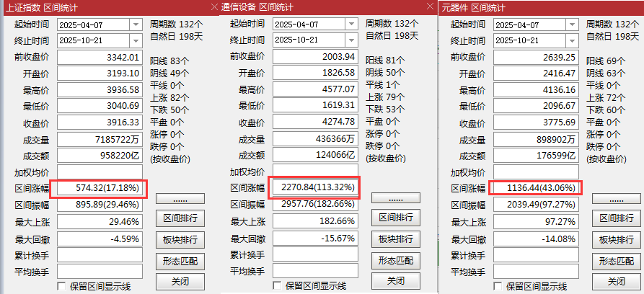Click empty 平均换手 field in 通信设备 window

pos(315,271)
